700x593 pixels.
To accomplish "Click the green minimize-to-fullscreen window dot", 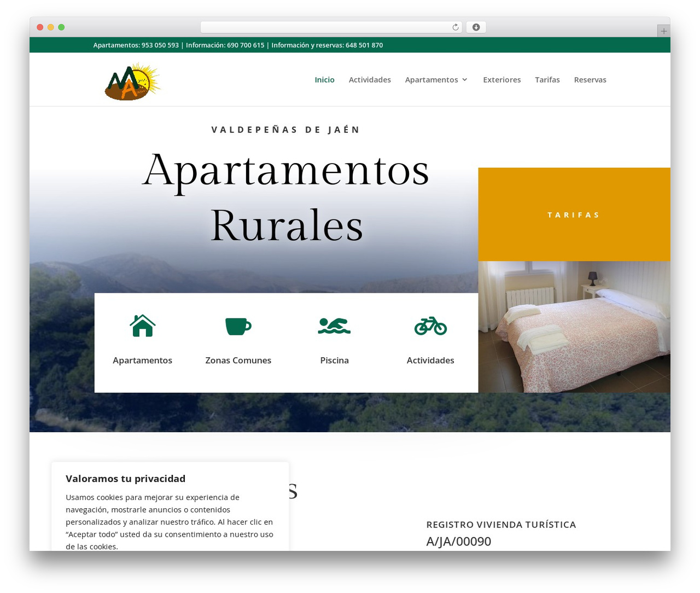I will [61, 27].
